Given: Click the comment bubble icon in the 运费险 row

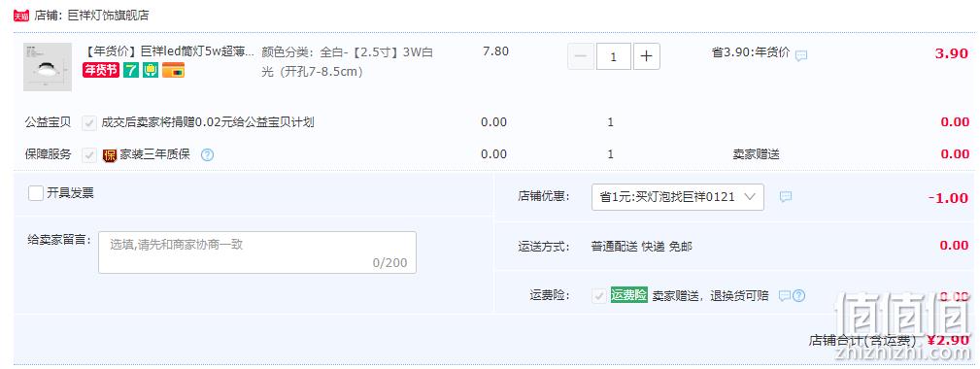Looking at the screenshot, I should click(x=785, y=296).
